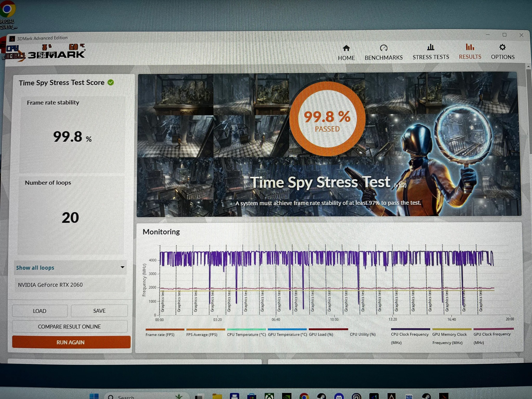Click the SAVE button
The width and height of the screenshot is (532, 399).
(x=99, y=311)
